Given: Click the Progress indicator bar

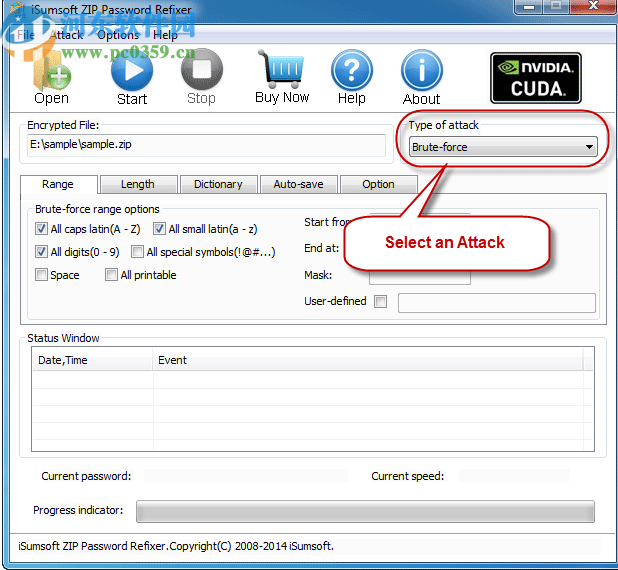Looking at the screenshot, I should click(365, 511).
